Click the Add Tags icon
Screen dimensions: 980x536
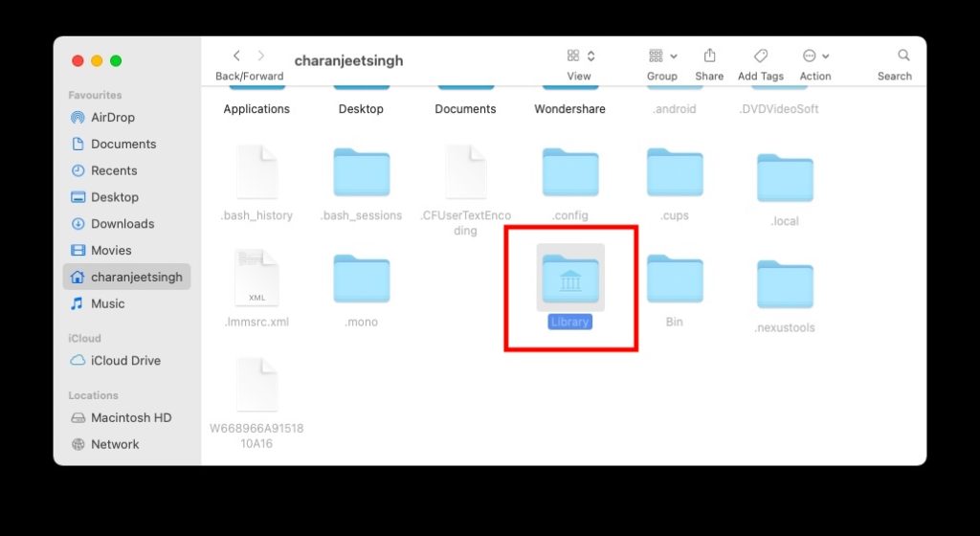[x=761, y=56]
